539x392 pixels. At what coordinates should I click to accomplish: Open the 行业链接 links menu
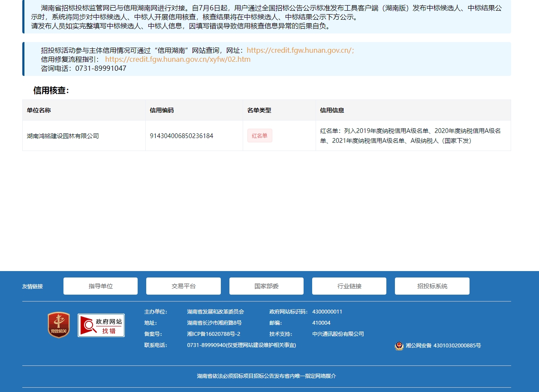(x=349, y=286)
